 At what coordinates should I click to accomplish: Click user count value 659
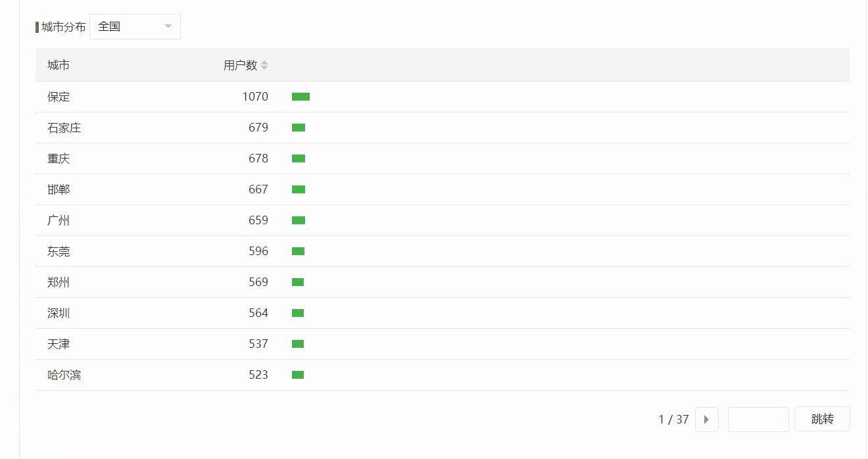[258, 220]
